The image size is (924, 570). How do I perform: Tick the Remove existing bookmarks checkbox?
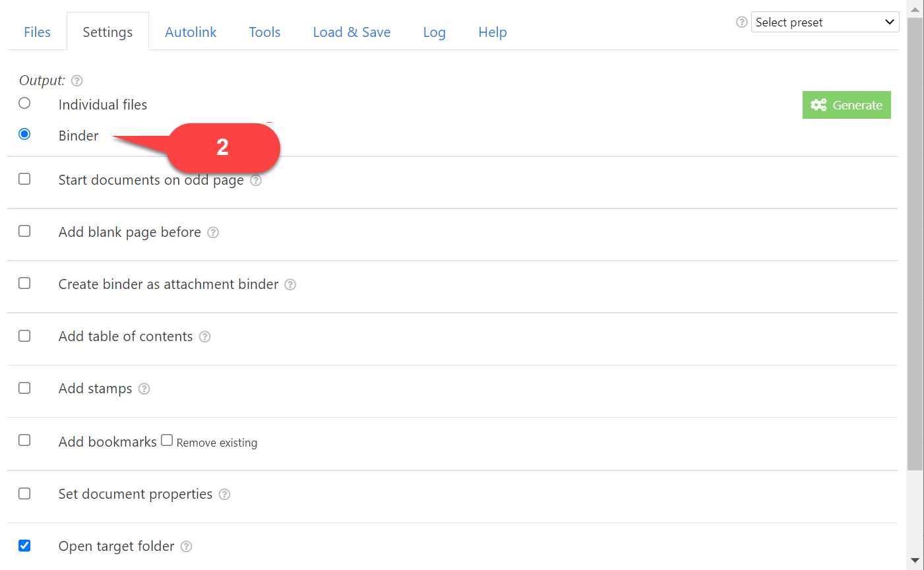[167, 440]
